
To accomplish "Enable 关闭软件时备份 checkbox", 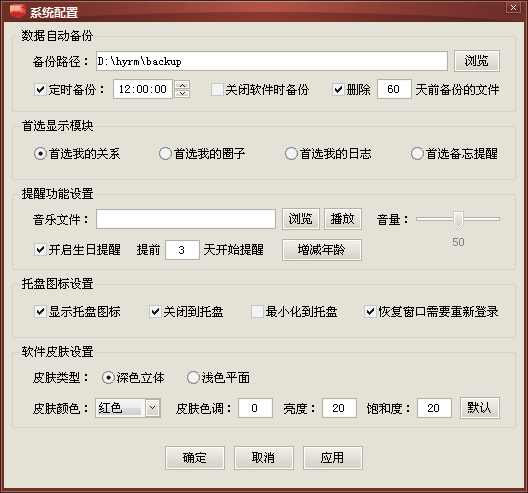I will (x=217, y=90).
